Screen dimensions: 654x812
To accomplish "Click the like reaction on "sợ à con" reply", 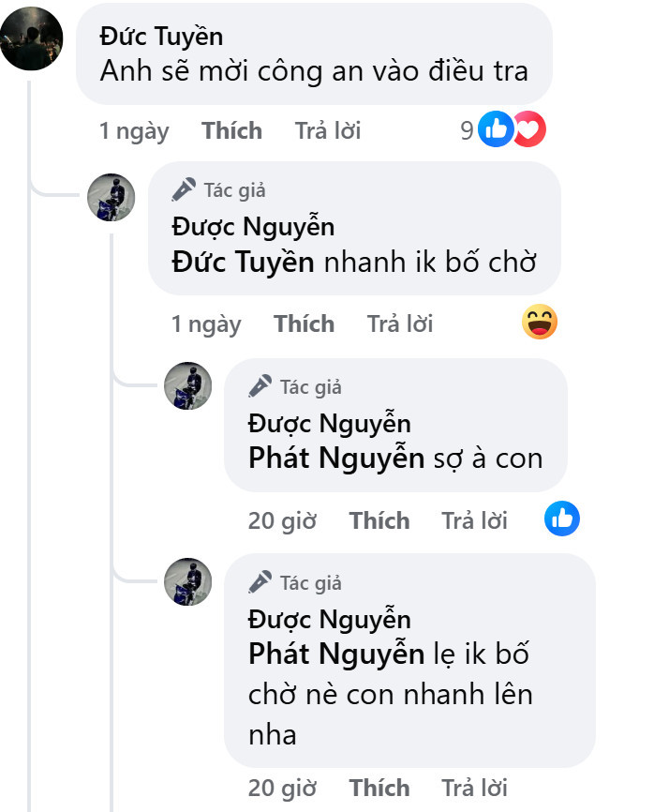I will [562, 519].
